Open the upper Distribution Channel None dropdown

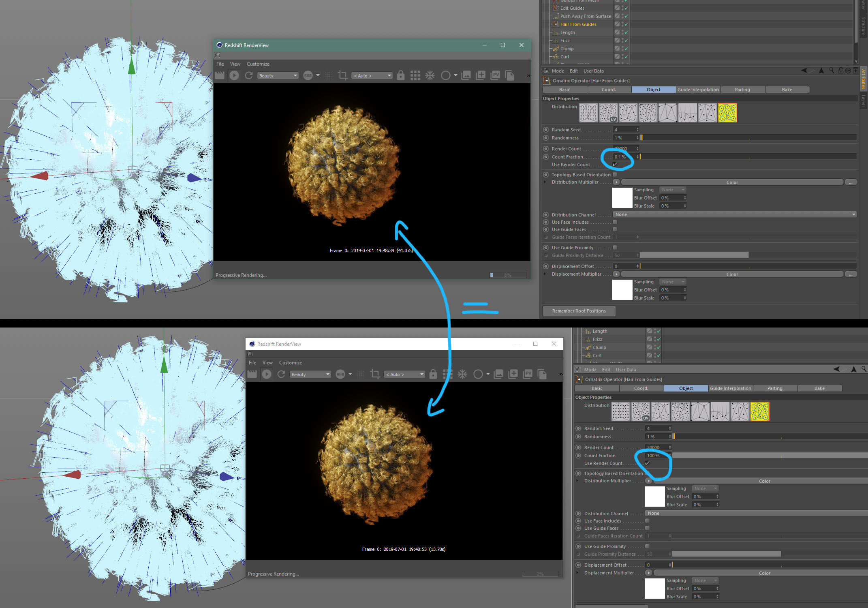tap(734, 214)
